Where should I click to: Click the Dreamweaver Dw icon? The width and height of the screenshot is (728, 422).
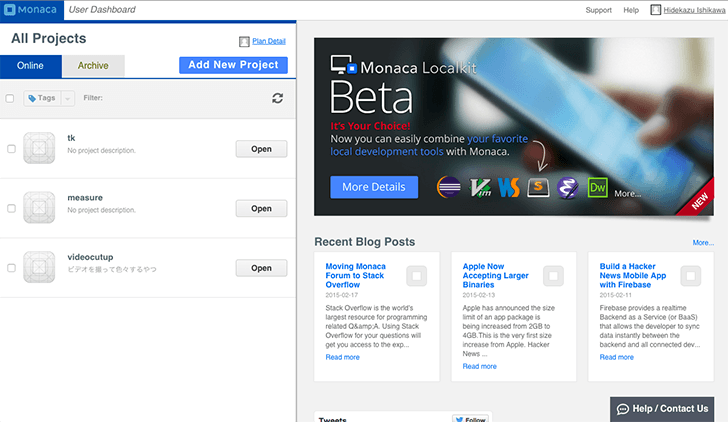[598, 188]
